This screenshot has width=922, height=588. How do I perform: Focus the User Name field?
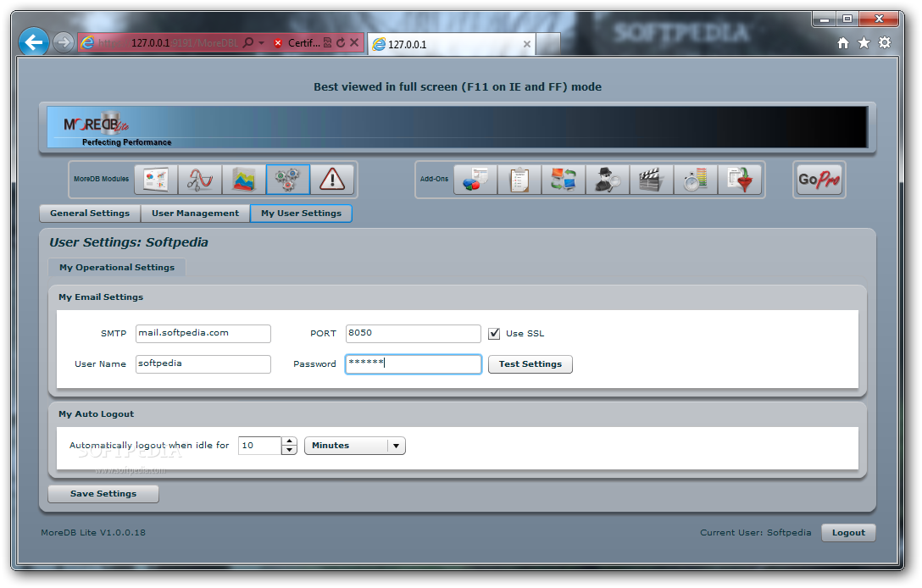[203, 364]
